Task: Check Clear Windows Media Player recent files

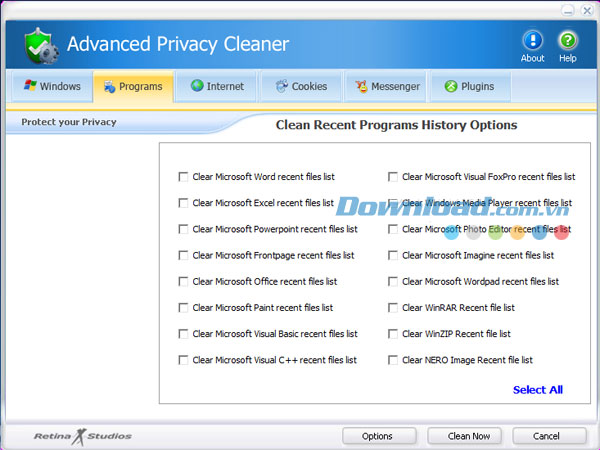Action: point(393,203)
